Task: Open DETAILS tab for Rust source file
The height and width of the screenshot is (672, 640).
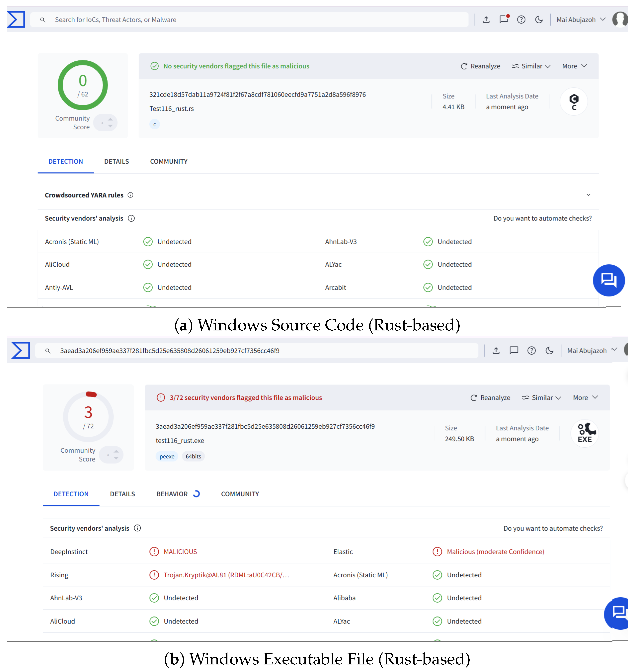Action: coord(117,162)
